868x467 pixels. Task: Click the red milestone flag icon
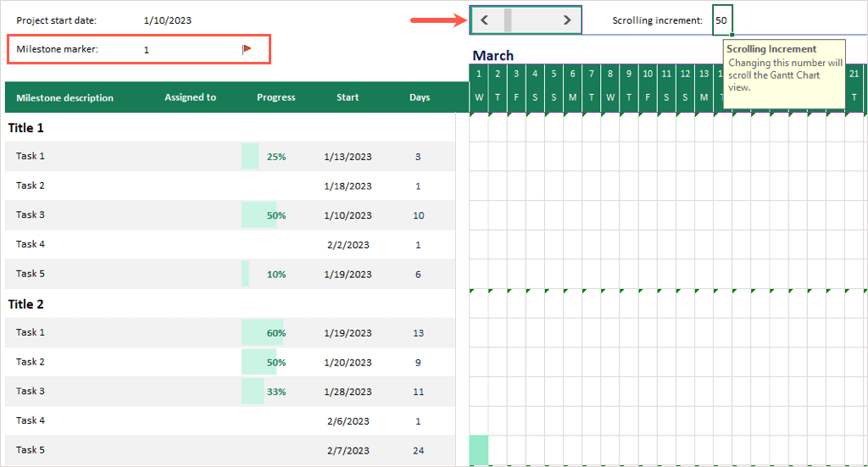(x=247, y=49)
